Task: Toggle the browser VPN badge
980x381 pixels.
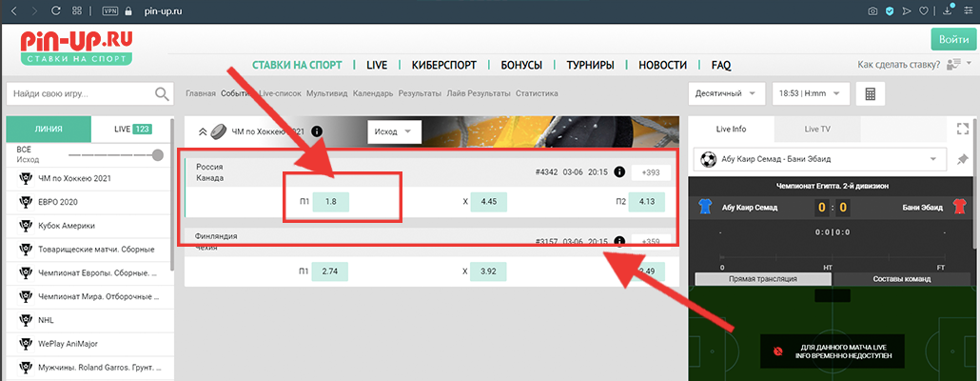Action: click(110, 10)
